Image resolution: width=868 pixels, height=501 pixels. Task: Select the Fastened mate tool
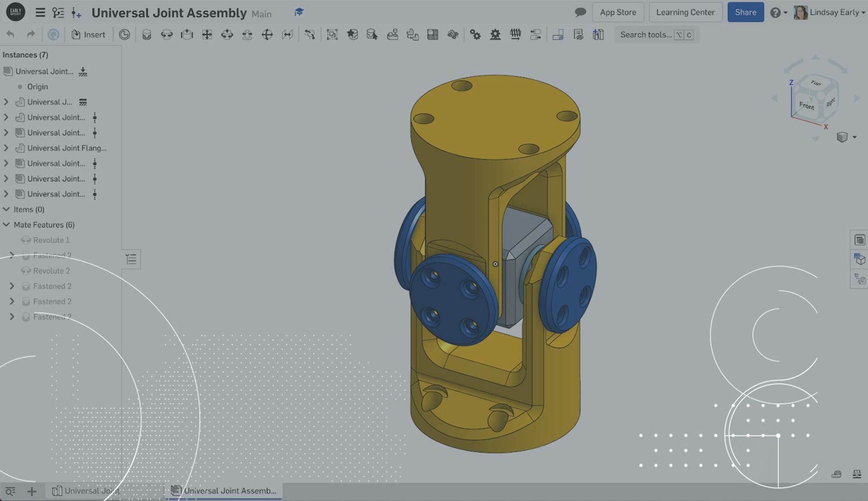(146, 35)
